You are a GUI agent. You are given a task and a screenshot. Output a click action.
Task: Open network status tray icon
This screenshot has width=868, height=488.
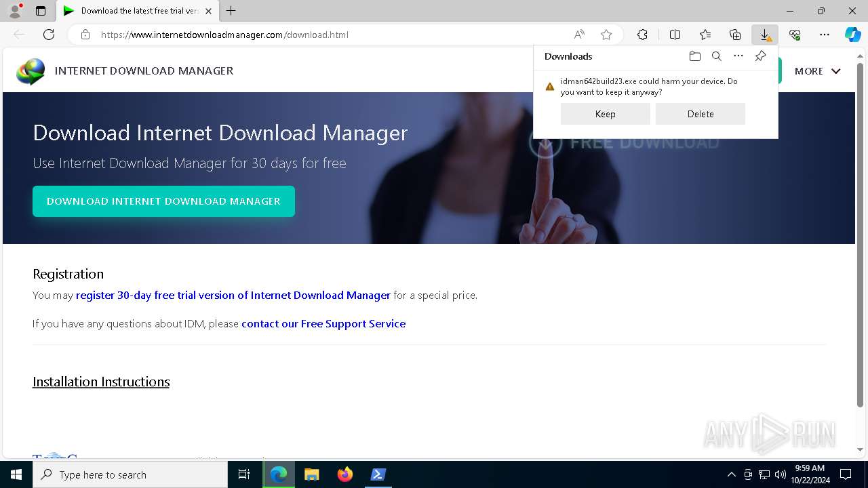[x=764, y=474]
